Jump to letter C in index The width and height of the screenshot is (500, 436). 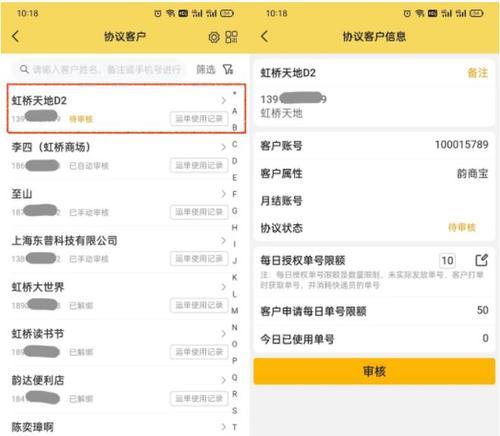[x=235, y=144]
